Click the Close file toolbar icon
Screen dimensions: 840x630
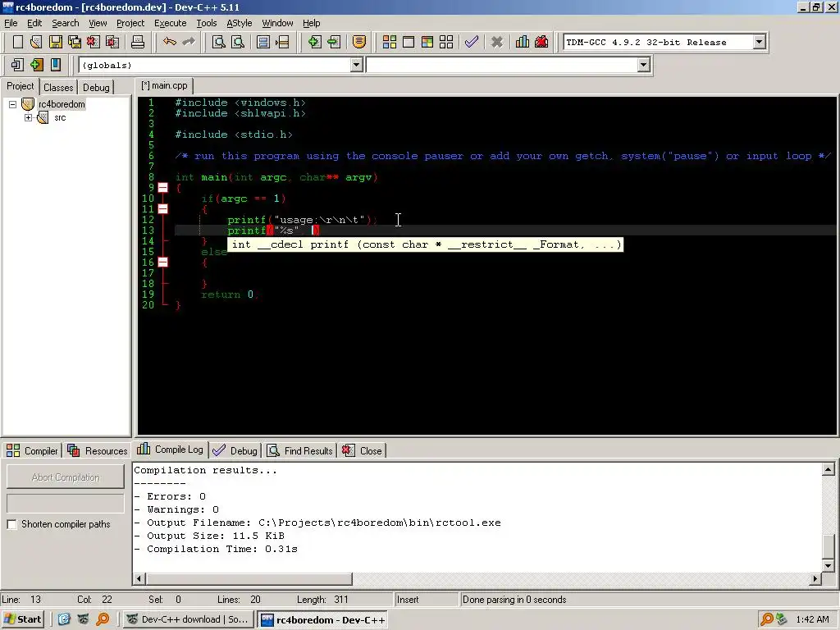[x=94, y=42]
